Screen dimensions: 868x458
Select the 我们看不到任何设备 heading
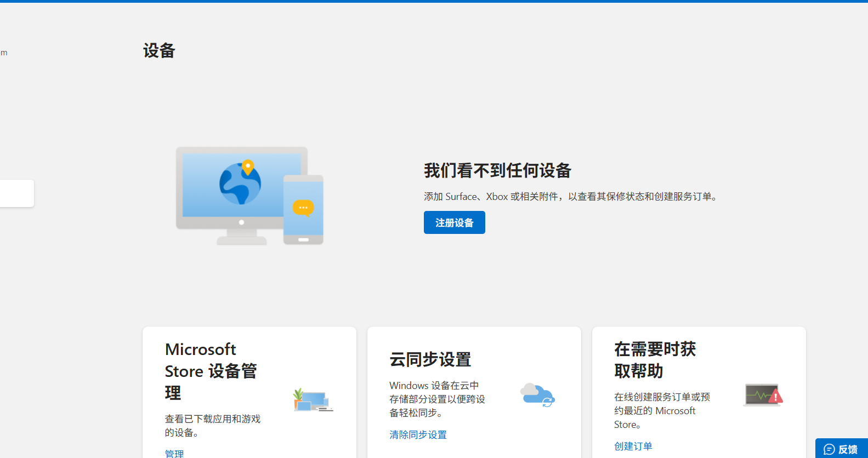click(497, 170)
